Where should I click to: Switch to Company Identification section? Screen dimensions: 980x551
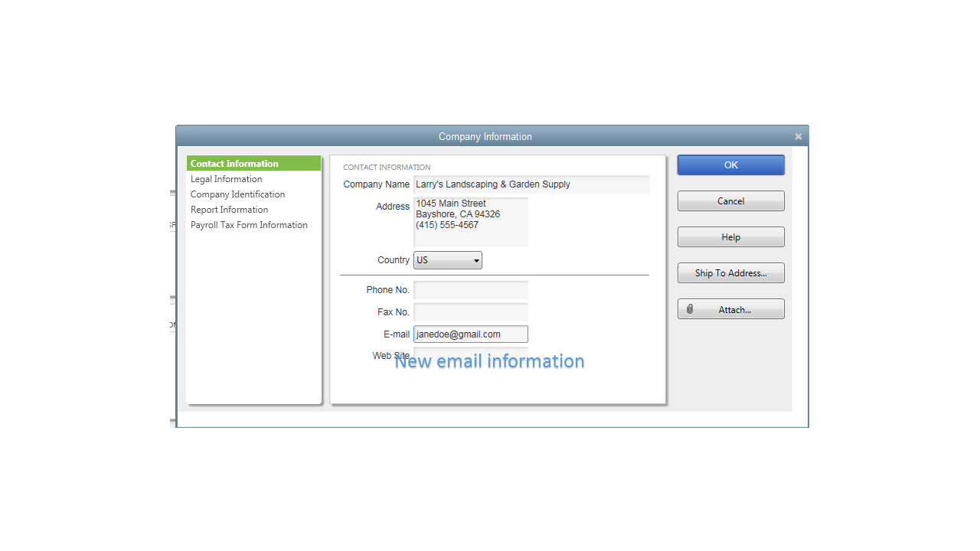coord(237,194)
